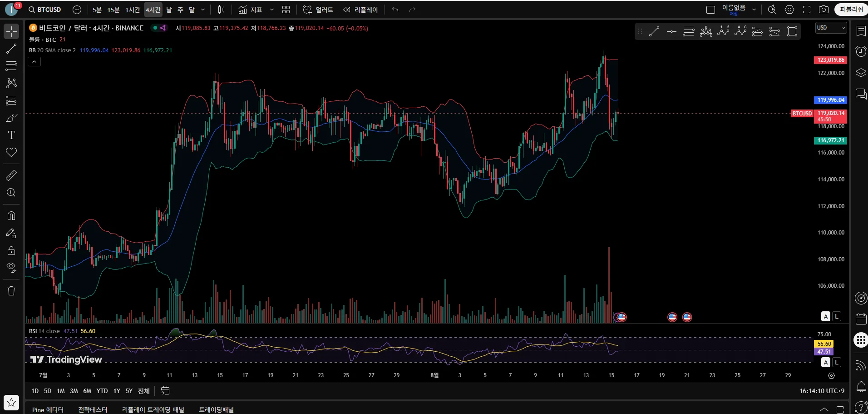Open the notifications bell in right sidebar

pos(861,387)
